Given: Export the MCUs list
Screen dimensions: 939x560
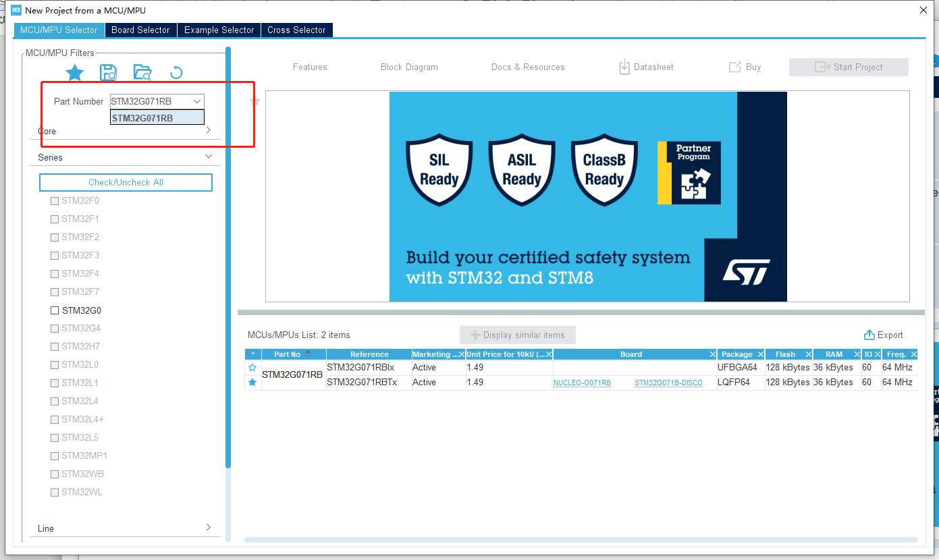Looking at the screenshot, I should pyautogui.click(x=883, y=335).
